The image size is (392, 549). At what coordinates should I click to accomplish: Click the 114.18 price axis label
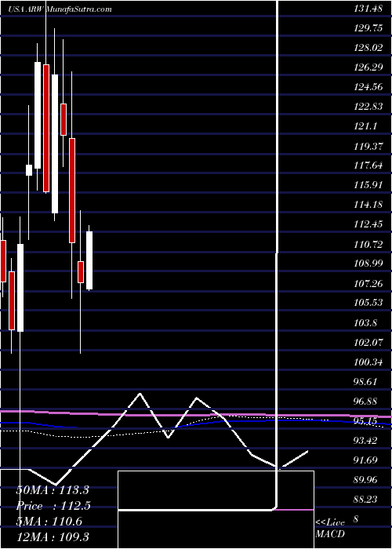pyautogui.click(x=368, y=205)
